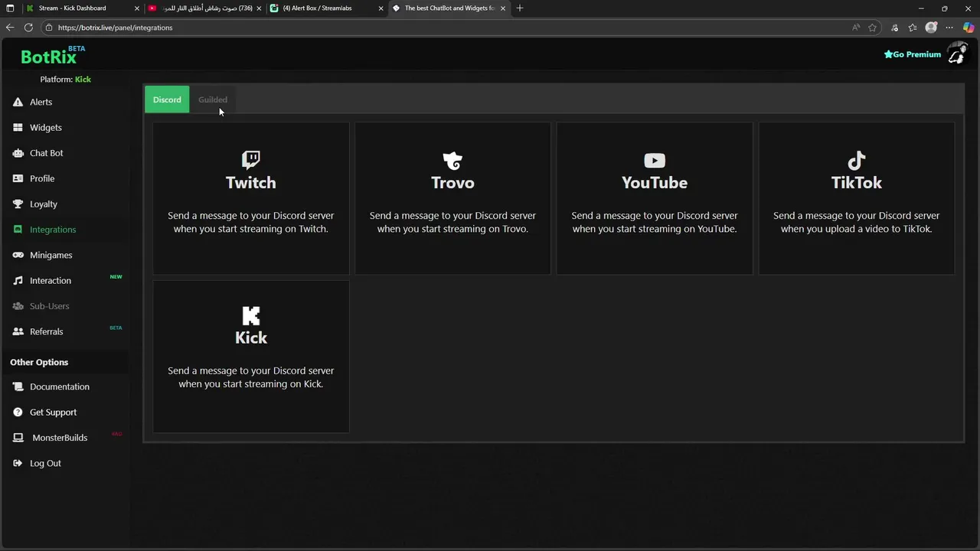This screenshot has width=980, height=551.
Task: Open the Trovo Discord notification card
Action: coord(452,198)
